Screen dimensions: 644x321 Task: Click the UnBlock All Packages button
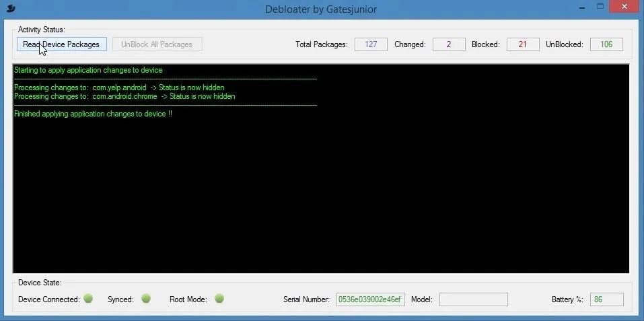coord(157,44)
